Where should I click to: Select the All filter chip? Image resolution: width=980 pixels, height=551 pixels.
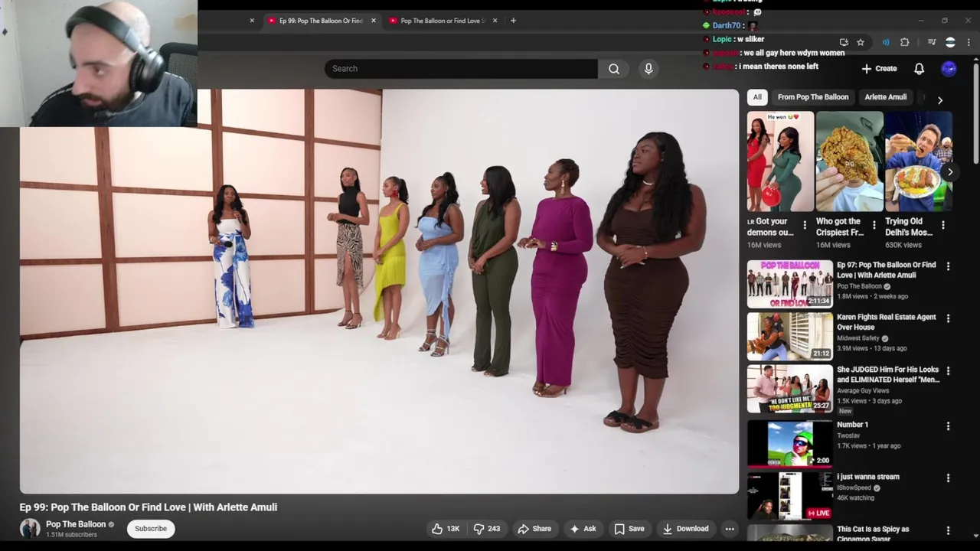[757, 97]
